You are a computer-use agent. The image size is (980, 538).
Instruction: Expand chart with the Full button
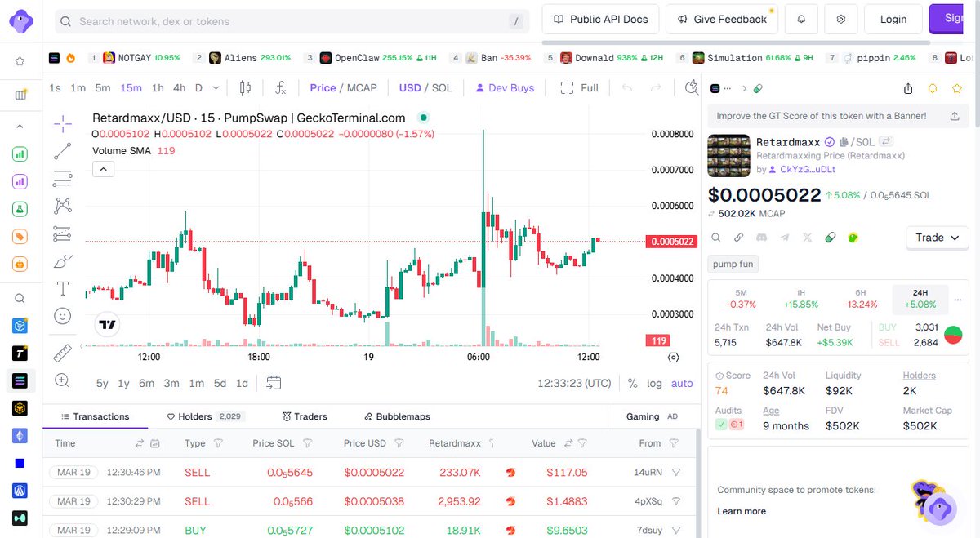(x=580, y=87)
